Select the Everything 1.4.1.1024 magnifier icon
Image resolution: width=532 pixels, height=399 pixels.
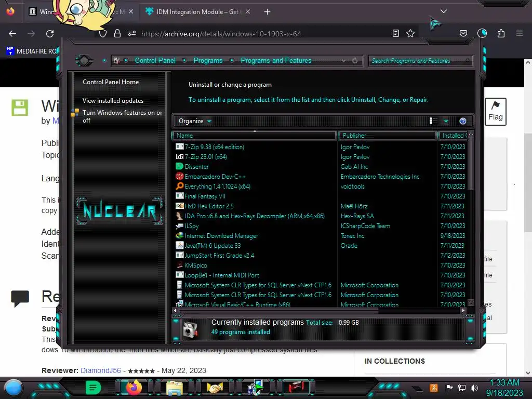[x=179, y=187]
